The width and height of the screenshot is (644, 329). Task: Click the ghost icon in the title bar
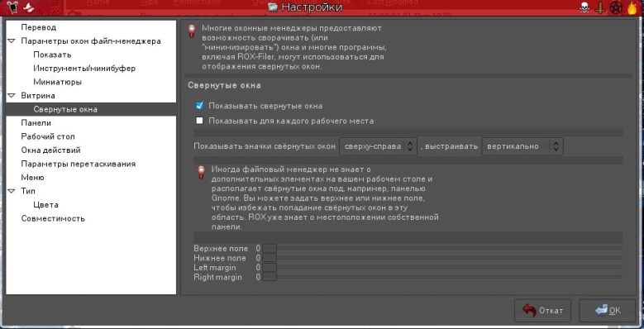click(x=28, y=7)
